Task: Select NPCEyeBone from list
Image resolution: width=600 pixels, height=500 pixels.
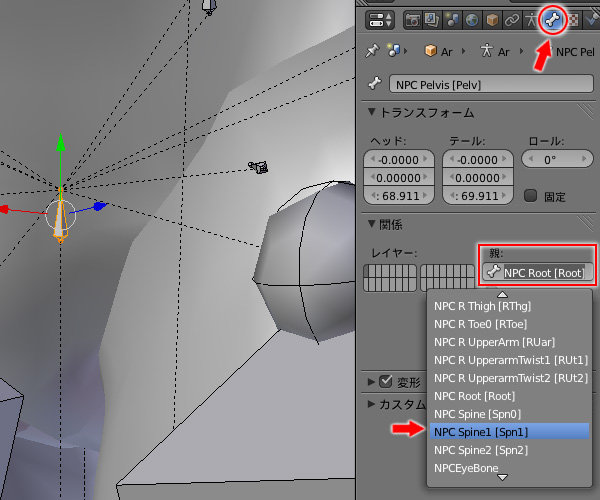Action: (509, 468)
